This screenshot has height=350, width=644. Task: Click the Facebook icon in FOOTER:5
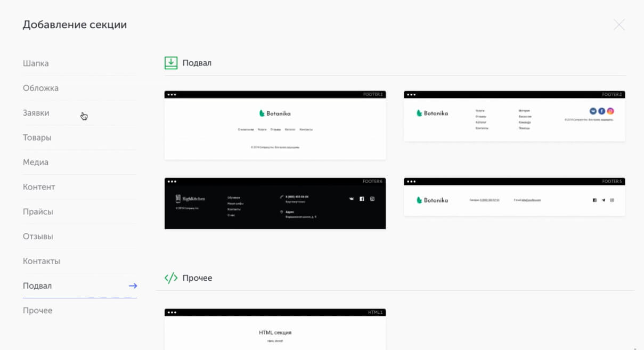coord(594,200)
